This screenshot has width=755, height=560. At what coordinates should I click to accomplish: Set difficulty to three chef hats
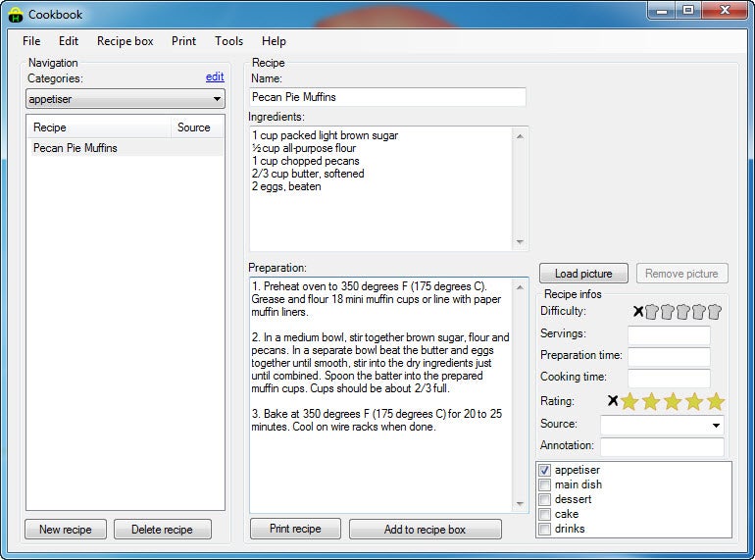(x=682, y=312)
